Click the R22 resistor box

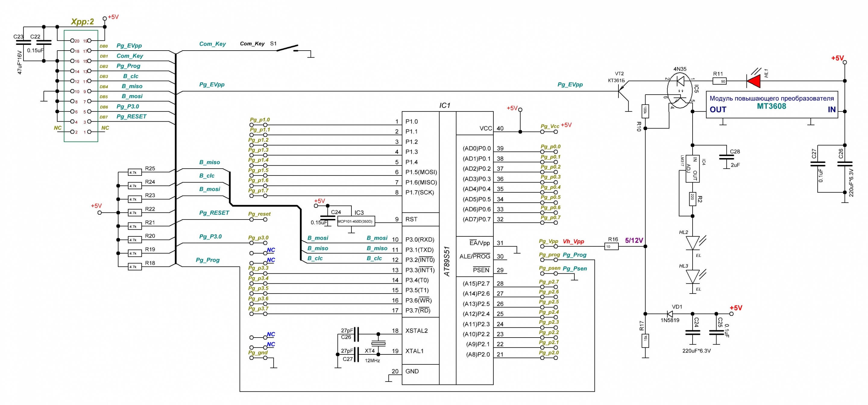point(135,213)
